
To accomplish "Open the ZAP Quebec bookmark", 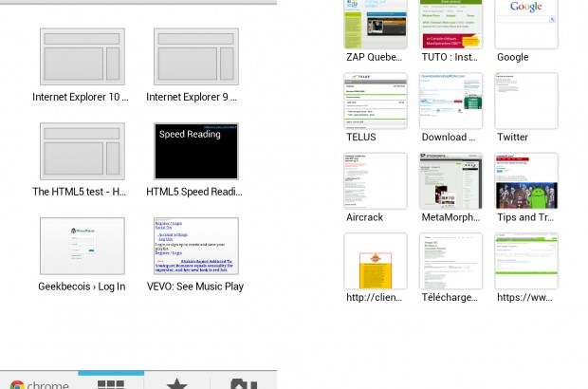I will 376,25.
